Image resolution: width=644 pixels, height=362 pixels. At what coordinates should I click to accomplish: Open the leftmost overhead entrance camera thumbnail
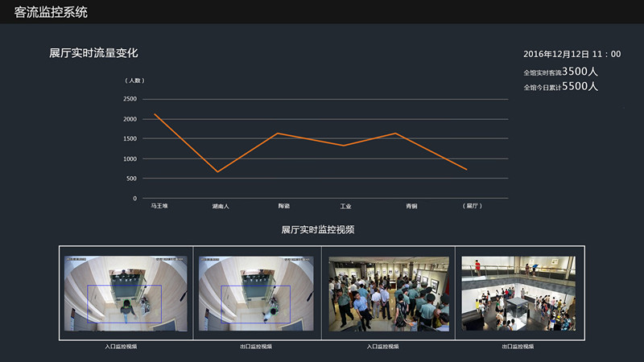click(126, 294)
